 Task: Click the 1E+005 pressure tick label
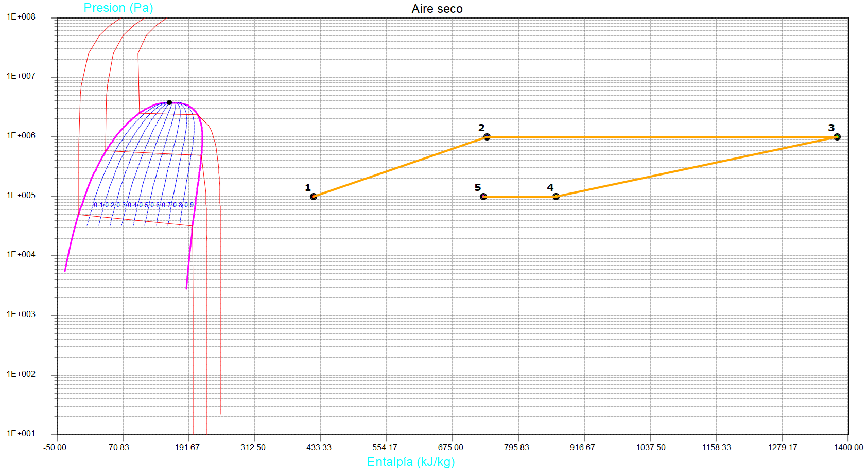[x=21, y=196]
